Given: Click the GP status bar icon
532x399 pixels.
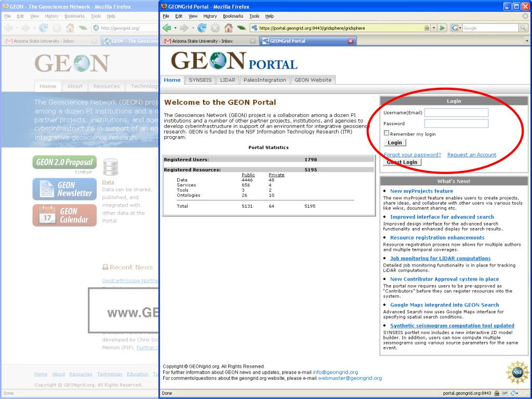Looking at the screenshot, I should [505, 393].
